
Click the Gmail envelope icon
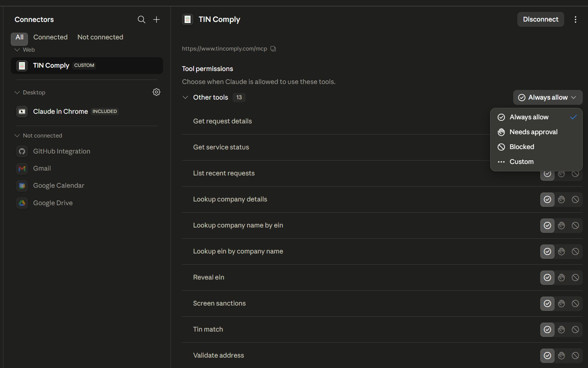pyautogui.click(x=22, y=168)
